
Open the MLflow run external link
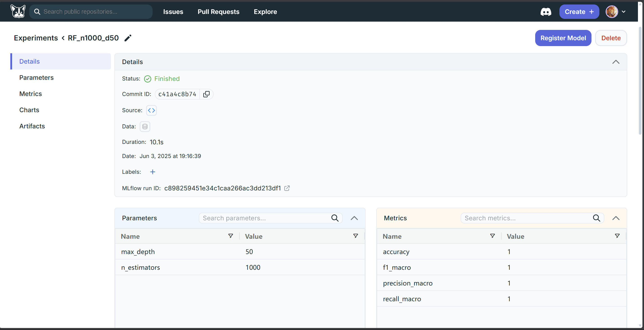tap(287, 188)
